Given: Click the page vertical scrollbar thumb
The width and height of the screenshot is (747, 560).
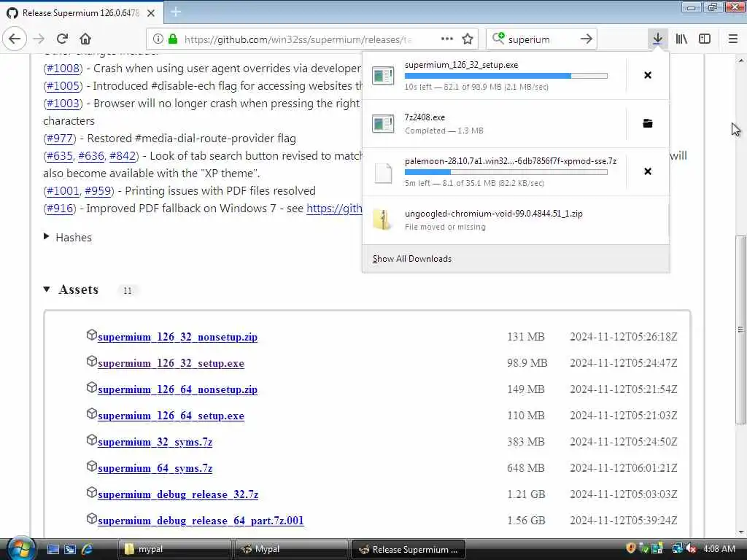Looking at the screenshot, I should pos(740,330).
